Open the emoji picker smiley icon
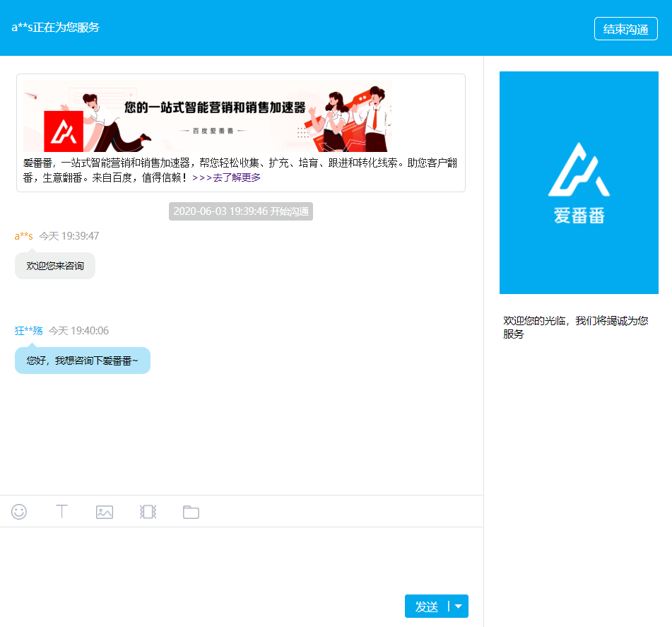This screenshot has height=627, width=672. point(19,512)
